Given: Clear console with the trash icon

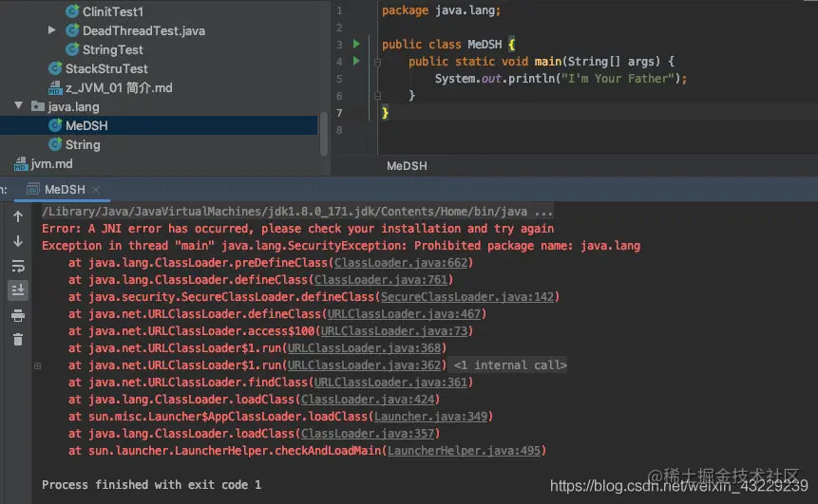Looking at the screenshot, I should 18,339.
